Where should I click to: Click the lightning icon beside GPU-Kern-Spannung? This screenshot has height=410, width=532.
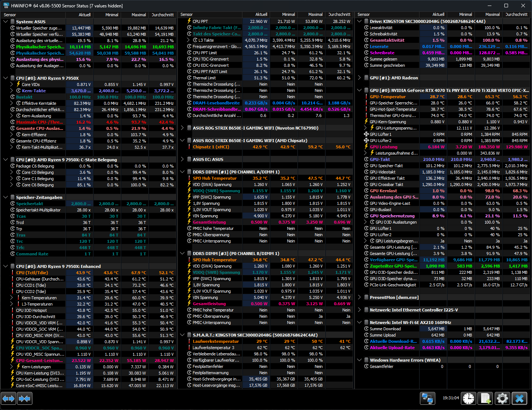point(366,122)
